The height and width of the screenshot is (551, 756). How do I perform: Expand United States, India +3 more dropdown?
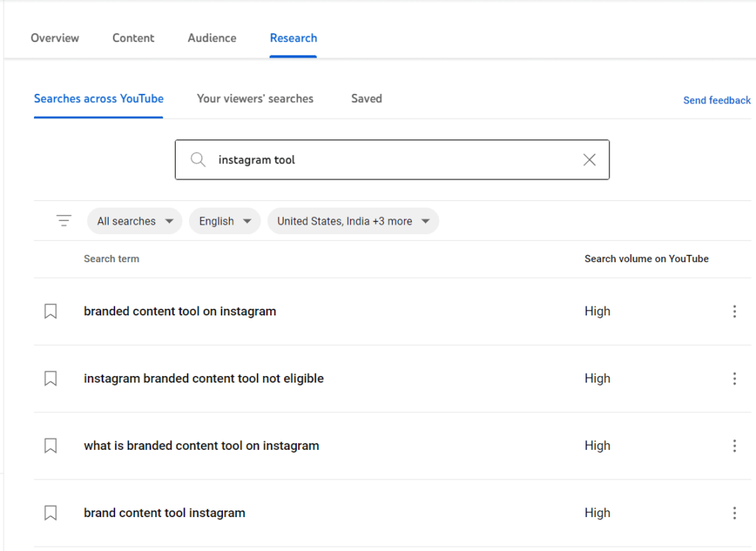[x=353, y=221]
